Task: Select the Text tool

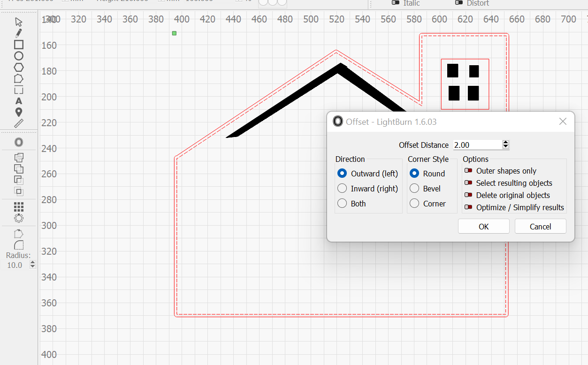Action: (x=19, y=101)
